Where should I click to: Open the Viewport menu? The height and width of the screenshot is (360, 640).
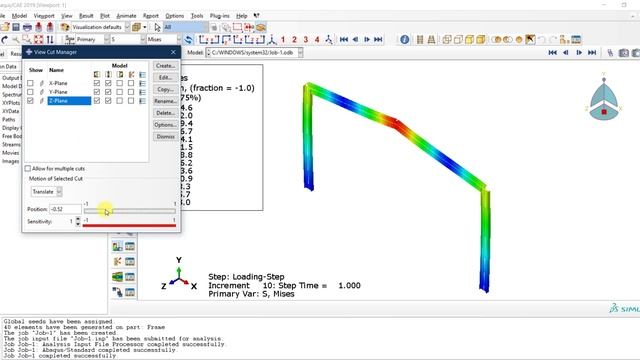coord(44,16)
